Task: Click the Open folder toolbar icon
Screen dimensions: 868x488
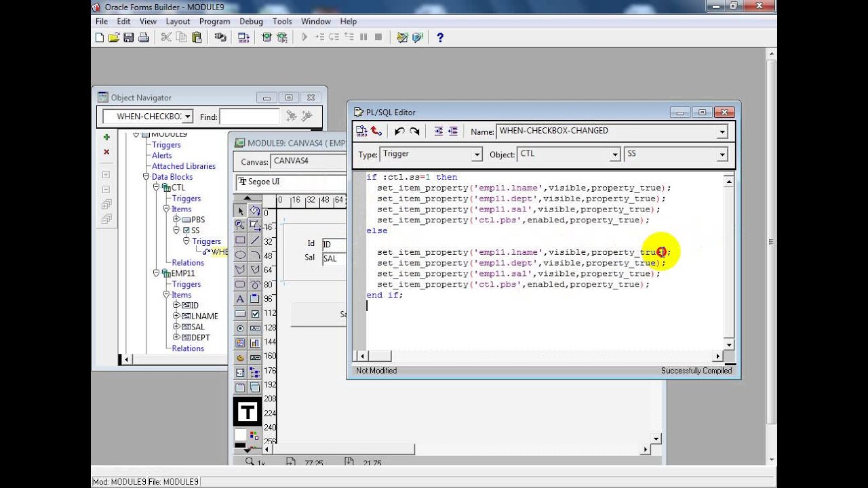Action: pos(114,37)
